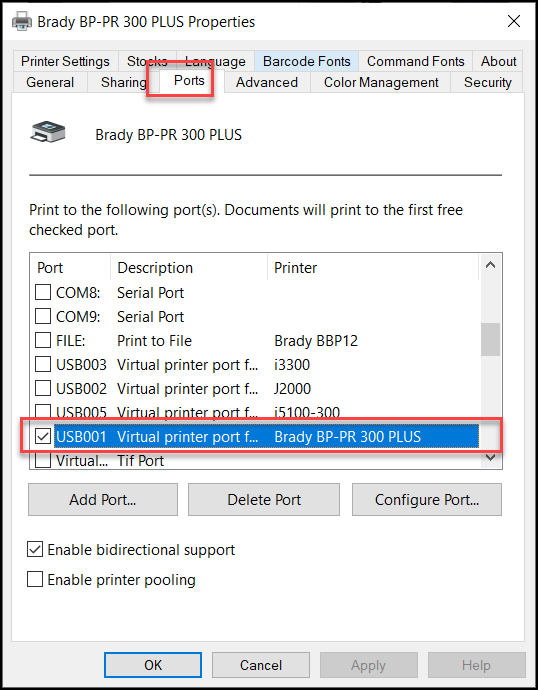The width and height of the screenshot is (538, 690).
Task: Select the Ports tab
Action: tap(189, 81)
